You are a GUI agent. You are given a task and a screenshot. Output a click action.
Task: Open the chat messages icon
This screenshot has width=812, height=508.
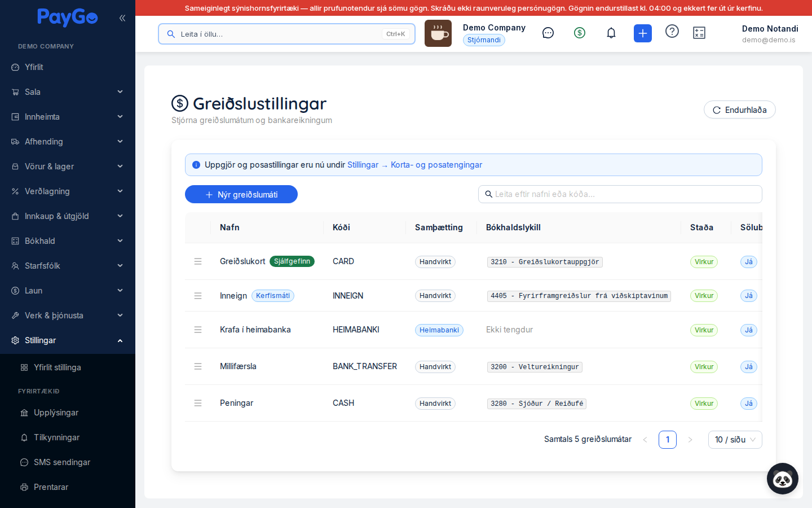coord(548,33)
